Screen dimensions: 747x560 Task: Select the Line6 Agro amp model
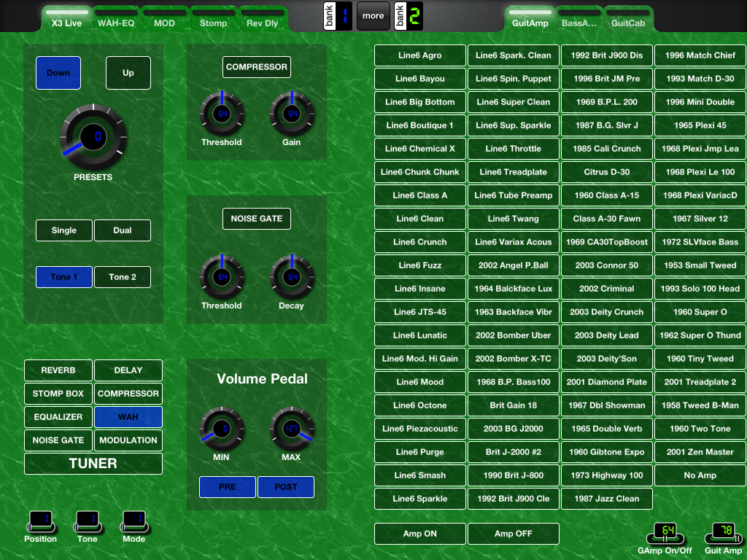419,55
